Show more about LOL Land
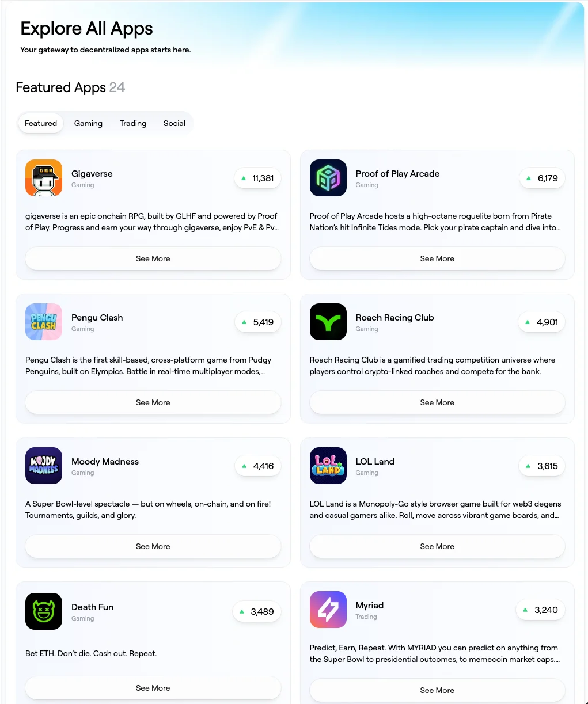The width and height of the screenshot is (588, 704). (437, 546)
